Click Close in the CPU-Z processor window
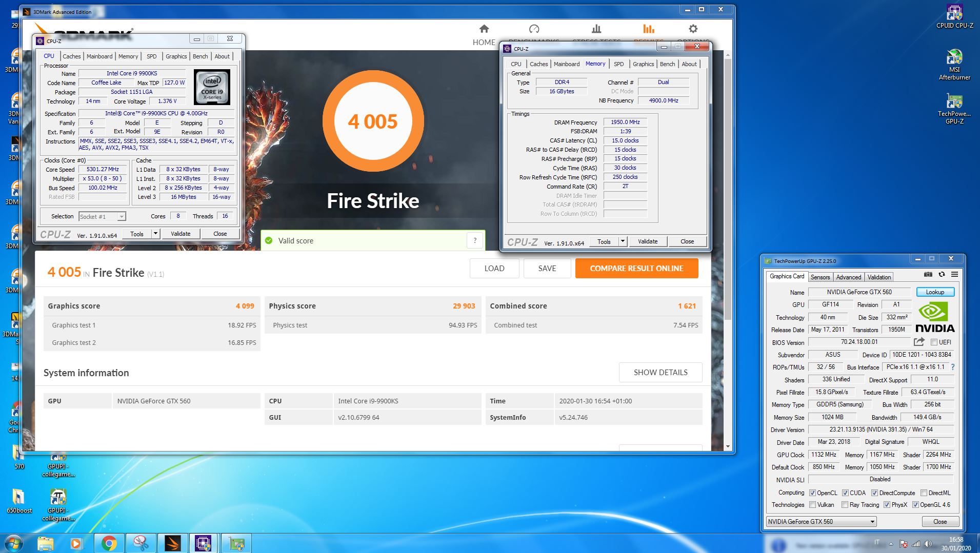The width and height of the screenshot is (980, 553). point(220,234)
